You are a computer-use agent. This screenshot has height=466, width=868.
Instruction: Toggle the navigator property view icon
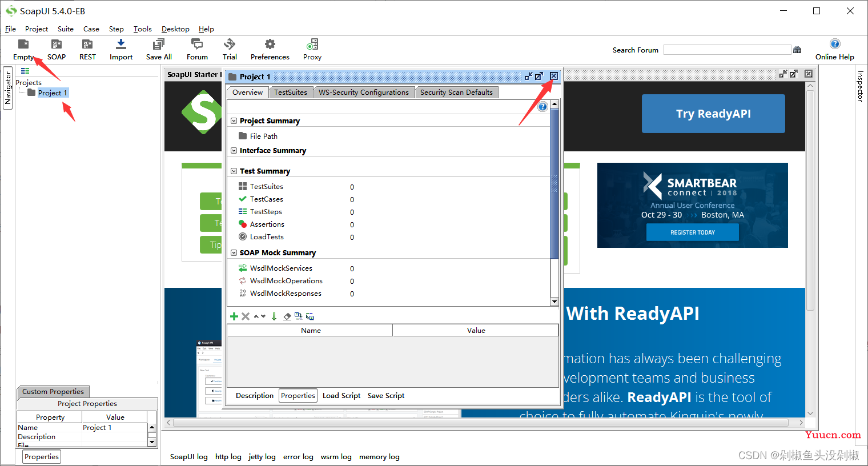point(25,71)
